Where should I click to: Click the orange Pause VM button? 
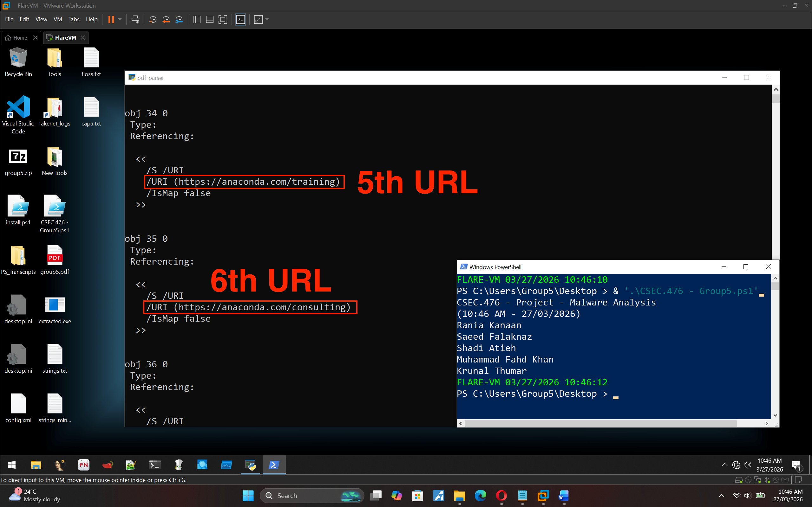point(111,19)
